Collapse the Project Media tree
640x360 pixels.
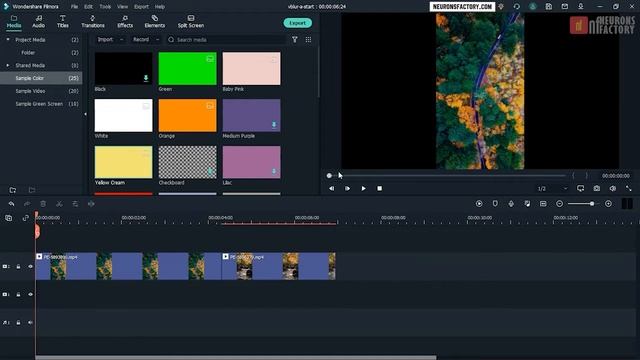coord(8,40)
